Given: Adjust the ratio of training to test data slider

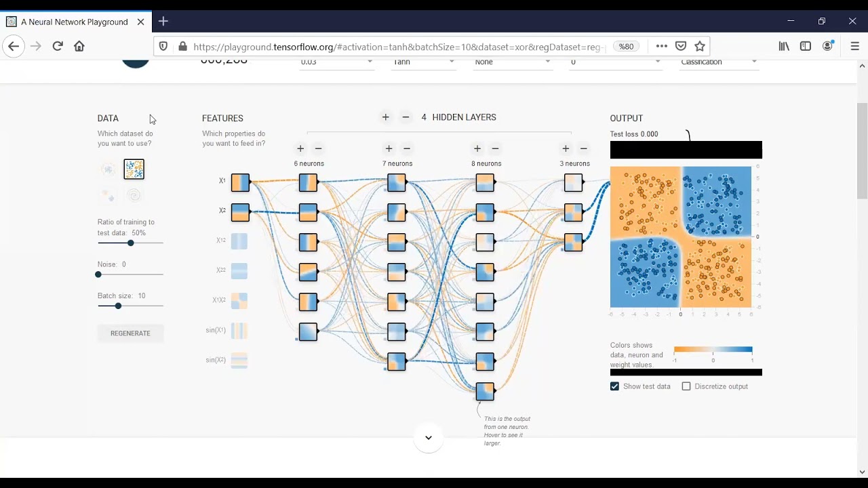Looking at the screenshot, I should (130, 243).
